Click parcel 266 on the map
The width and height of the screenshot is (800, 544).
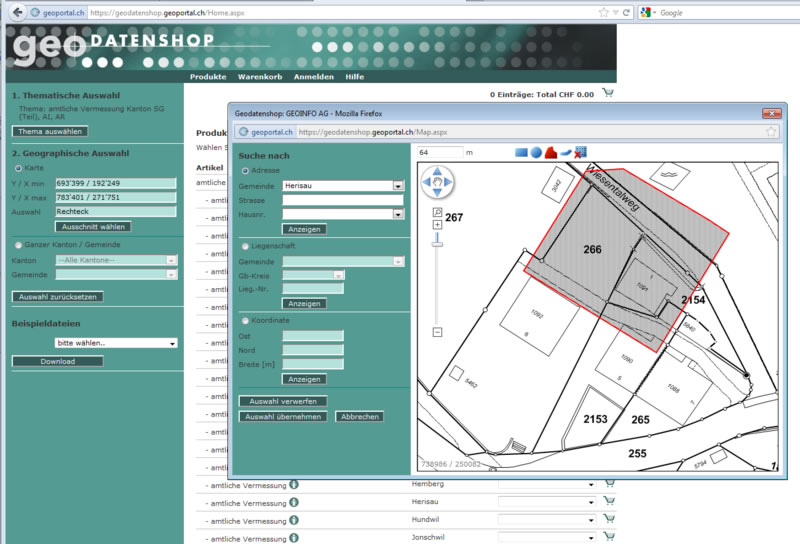coord(592,250)
